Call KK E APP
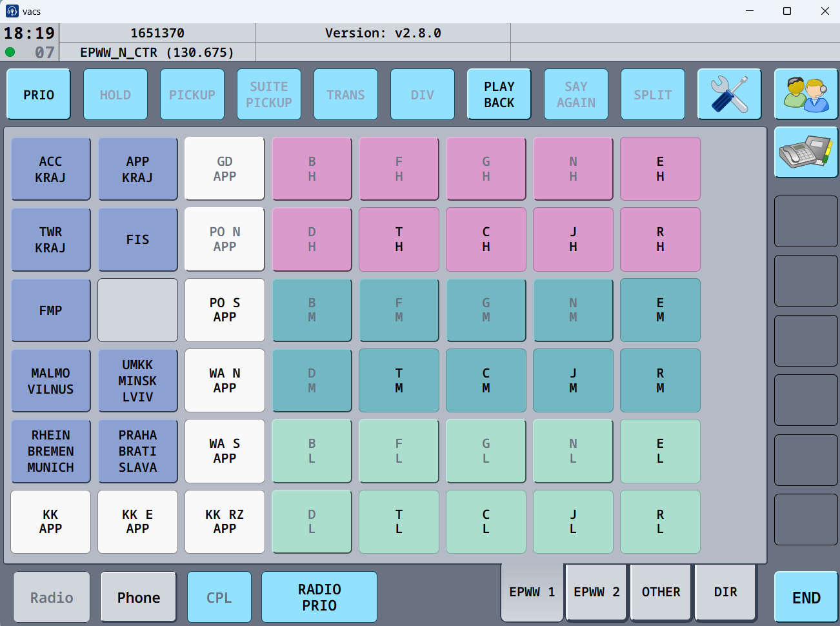This screenshot has height=626, width=840. [138, 521]
